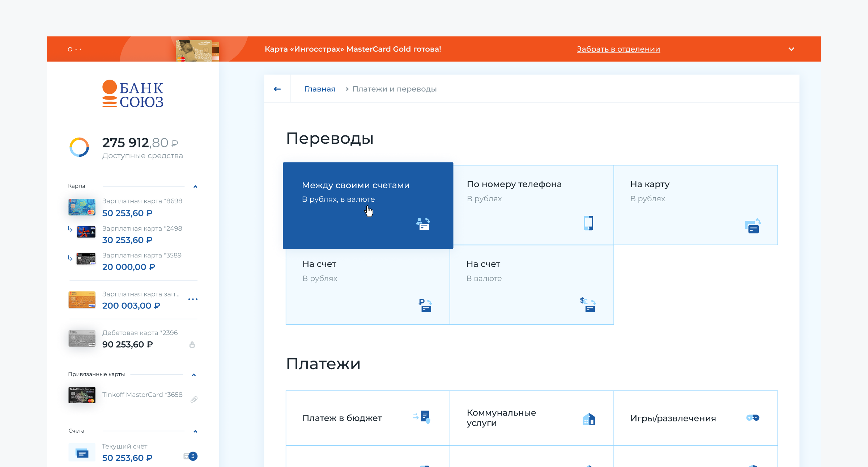The image size is (868, 467).
Task: Click the sub-card arrow icon beside *3589
Action: pyautogui.click(x=70, y=258)
